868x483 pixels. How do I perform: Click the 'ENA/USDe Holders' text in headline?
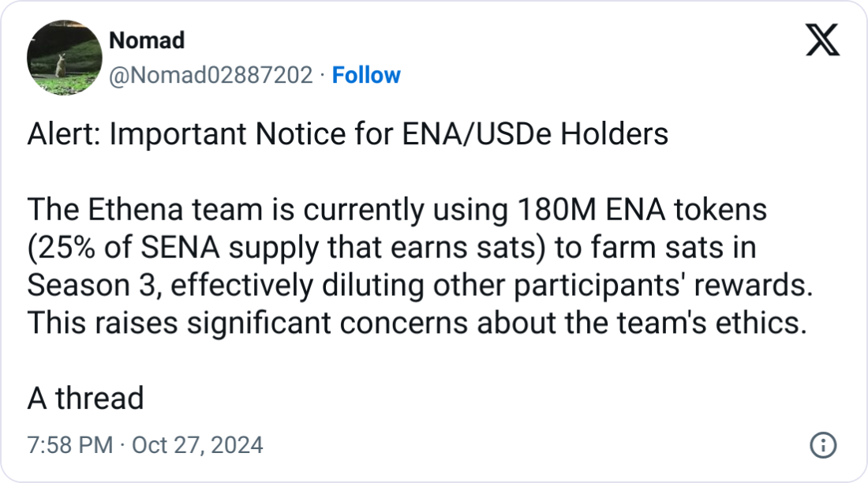535,134
